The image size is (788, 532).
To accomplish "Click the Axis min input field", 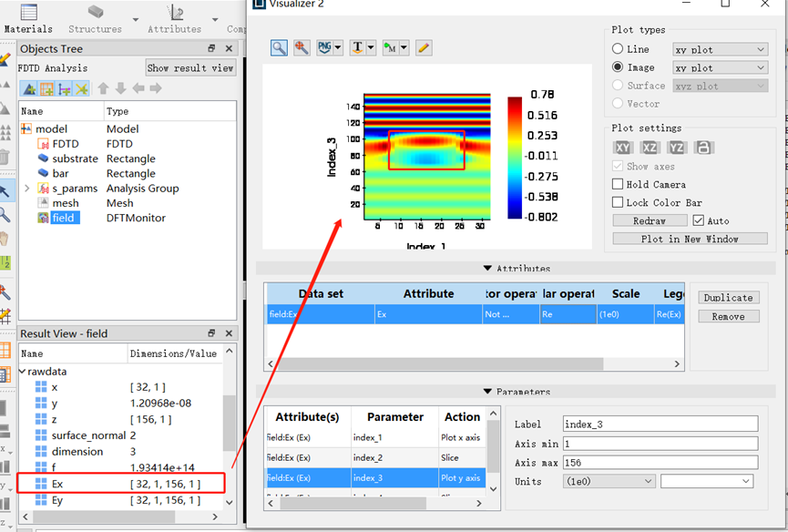I will click(660, 443).
